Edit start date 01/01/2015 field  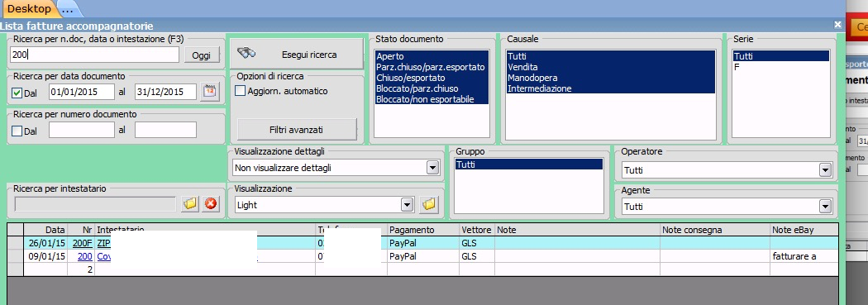pos(82,92)
